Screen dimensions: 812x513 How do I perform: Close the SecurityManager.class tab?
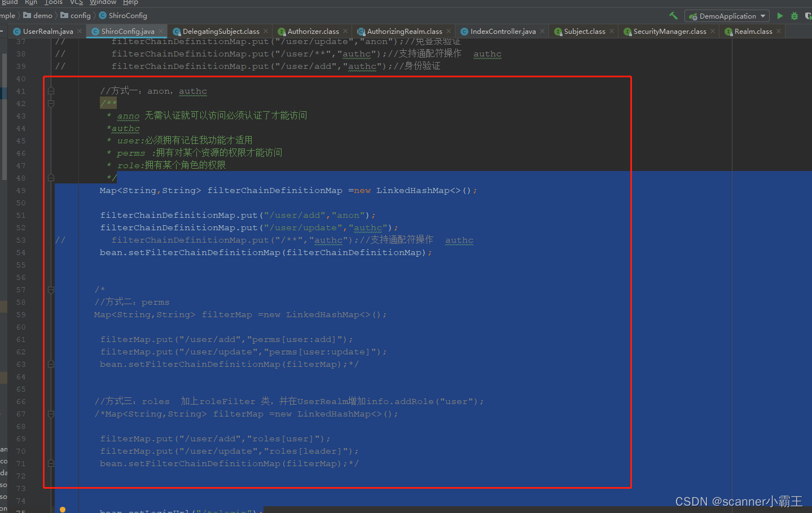[713, 31]
